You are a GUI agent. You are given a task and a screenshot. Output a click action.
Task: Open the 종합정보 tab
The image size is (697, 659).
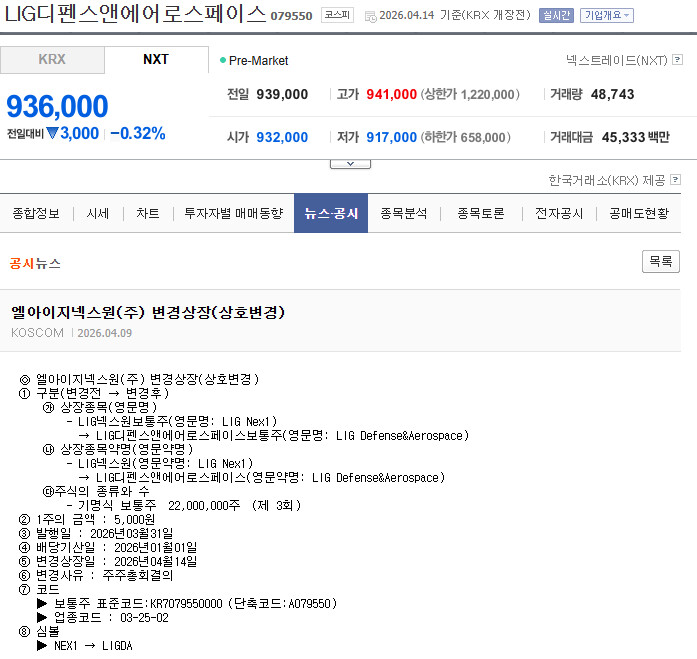tap(36, 213)
